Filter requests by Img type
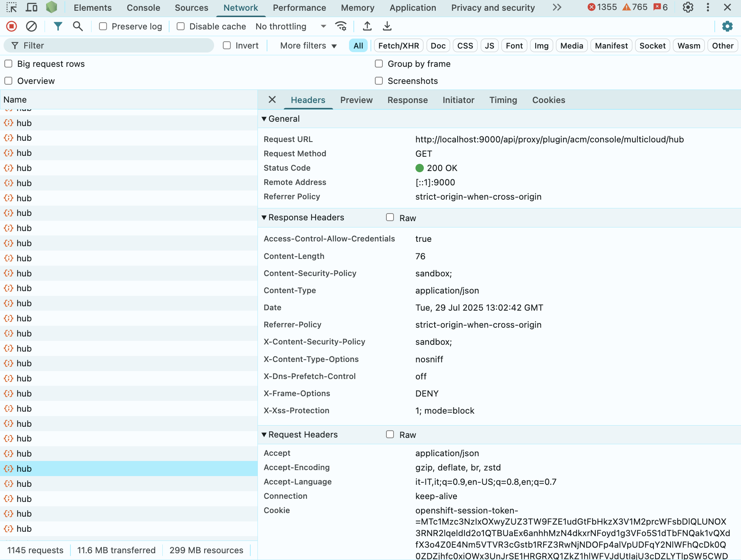This screenshot has height=560, width=741. click(x=541, y=46)
